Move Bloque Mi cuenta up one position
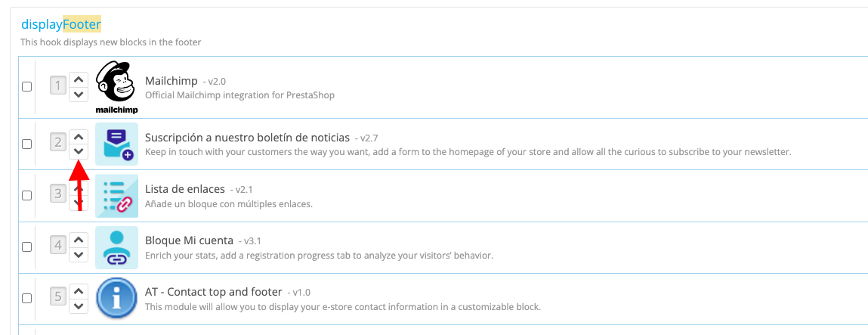This screenshot has height=335, width=868. [79, 240]
